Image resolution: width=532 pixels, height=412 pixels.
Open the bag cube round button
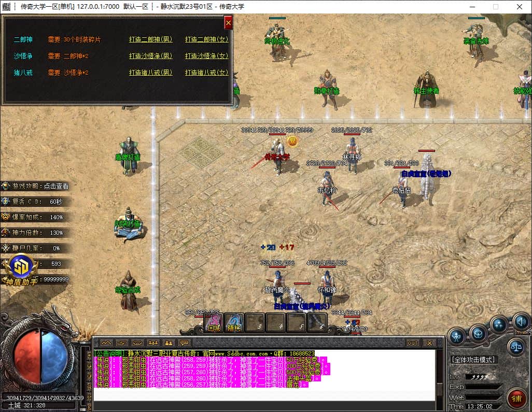click(x=479, y=335)
